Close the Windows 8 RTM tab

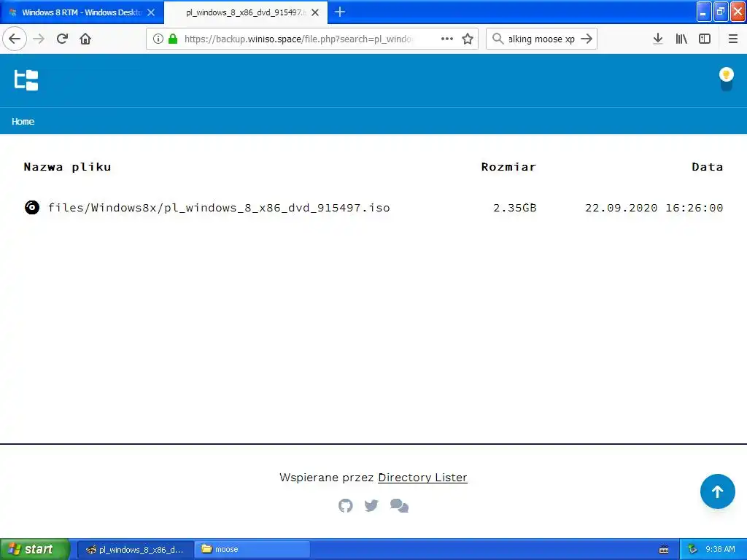pos(151,12)
